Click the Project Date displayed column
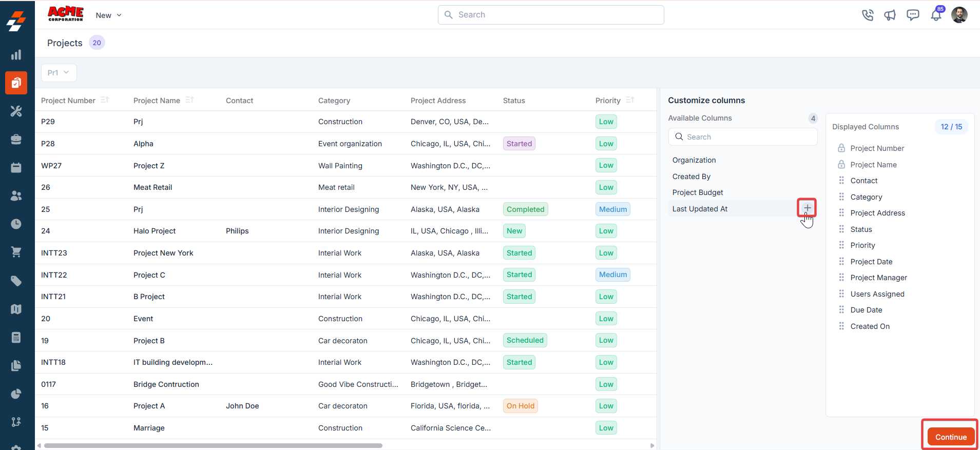 [x=871, y=262]
